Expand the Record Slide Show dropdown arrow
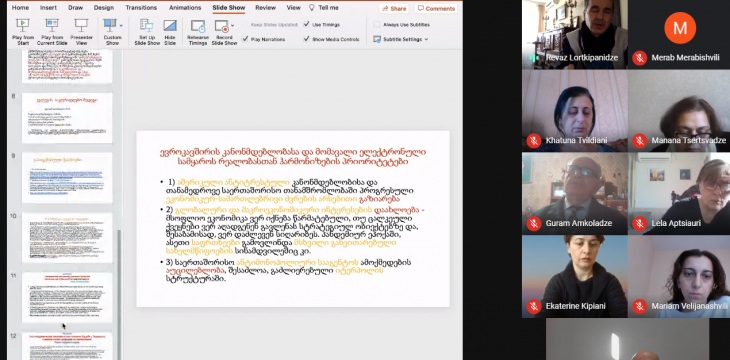Screen dimensions: 730x360 click(232, 26)
